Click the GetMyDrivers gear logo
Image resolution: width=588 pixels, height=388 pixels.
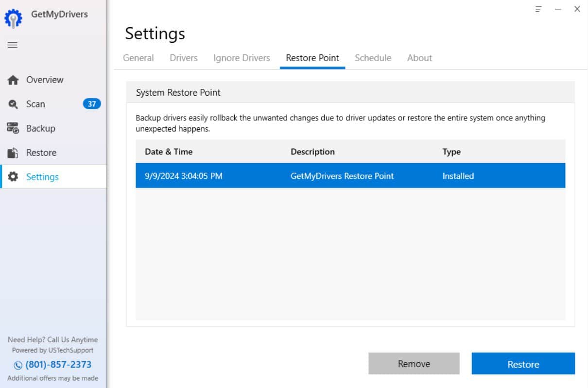[x=14, y=18]
